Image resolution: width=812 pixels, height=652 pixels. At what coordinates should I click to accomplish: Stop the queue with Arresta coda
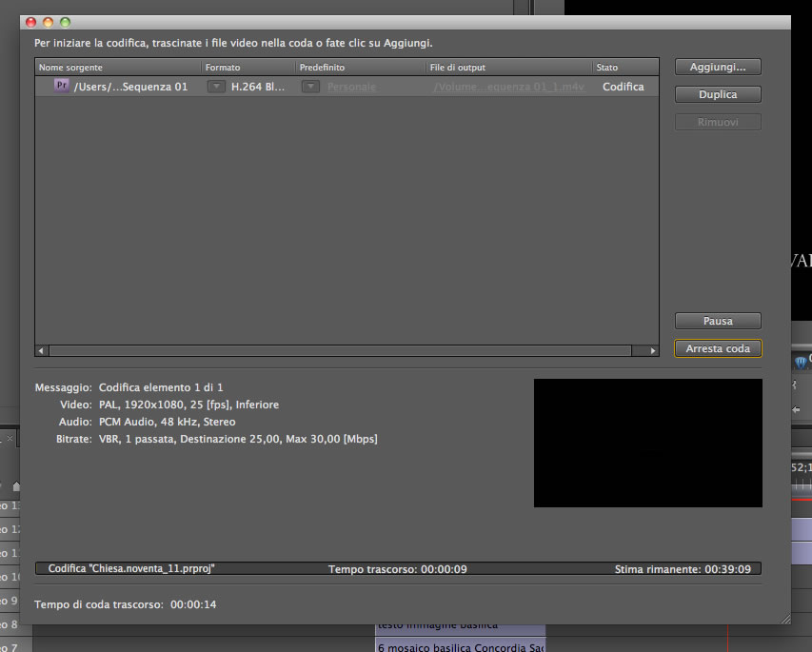(x=718, y=348)
